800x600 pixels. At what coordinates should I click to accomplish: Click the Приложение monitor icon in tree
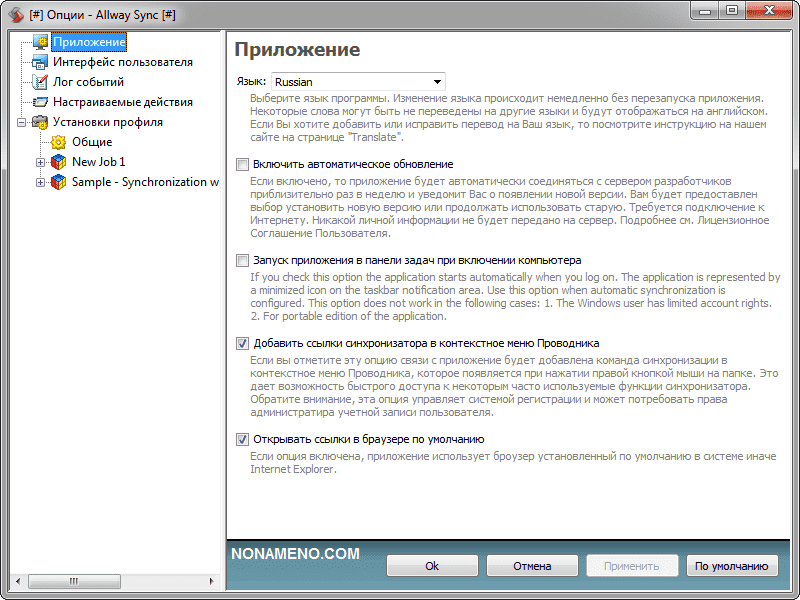click(40, 42)
